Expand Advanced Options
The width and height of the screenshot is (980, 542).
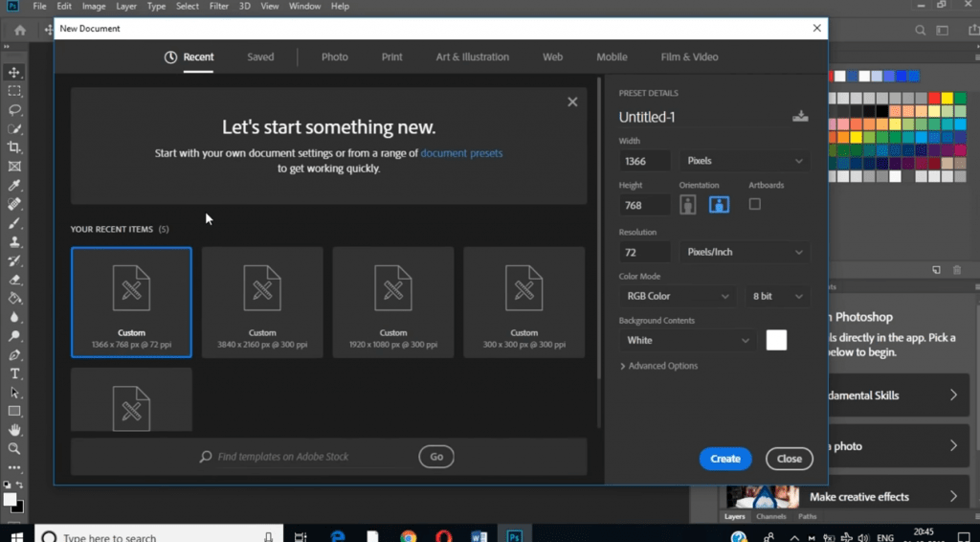(658, 366)
